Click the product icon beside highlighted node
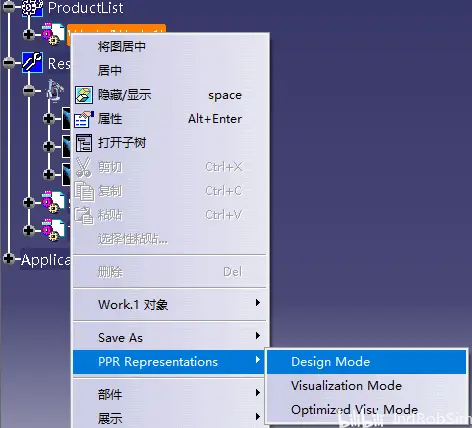472x428 pixels. coord(53,33)
